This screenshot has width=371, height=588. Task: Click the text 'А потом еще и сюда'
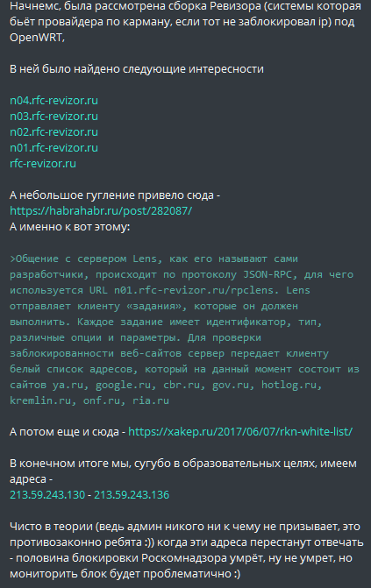pyautogui.click(x=64, y=432)
